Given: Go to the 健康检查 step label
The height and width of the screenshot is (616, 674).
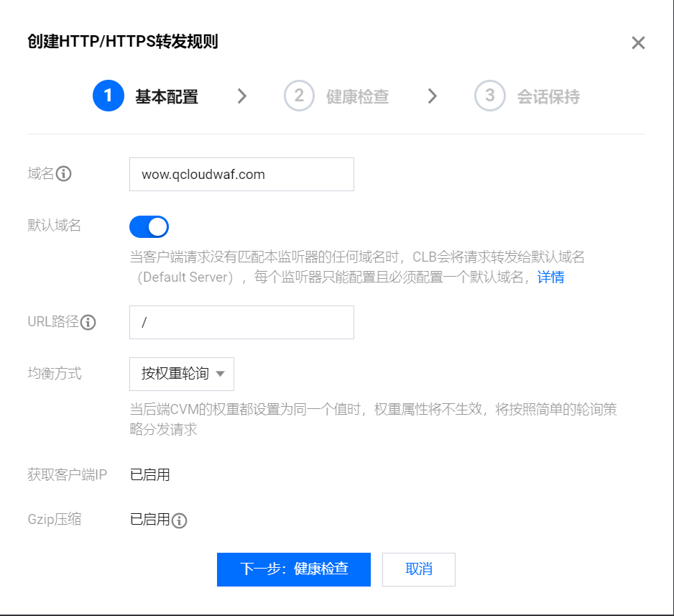Looking at the screenshot, I should (x=358, y=97).
